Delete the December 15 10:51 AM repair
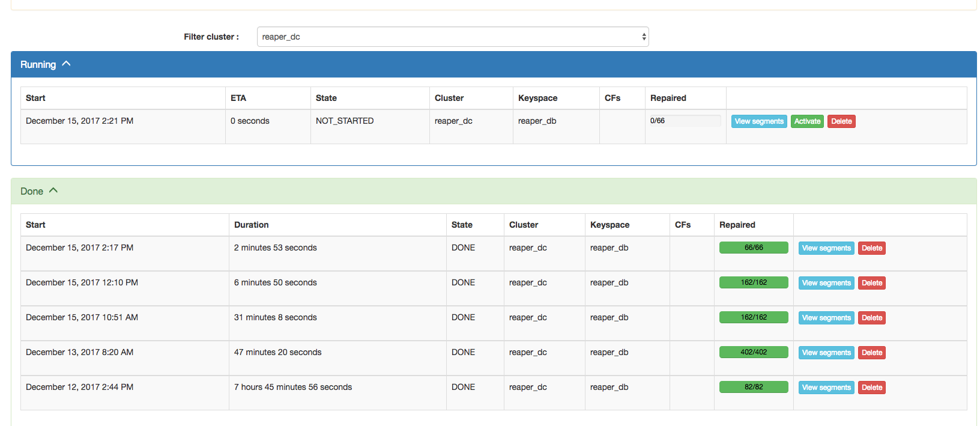The width and height of the screenshot is (980, 426). 872,318
